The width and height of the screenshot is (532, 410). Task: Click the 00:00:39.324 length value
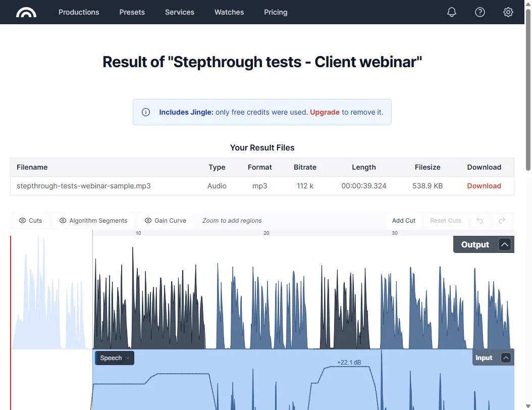[x=364, y=186]
